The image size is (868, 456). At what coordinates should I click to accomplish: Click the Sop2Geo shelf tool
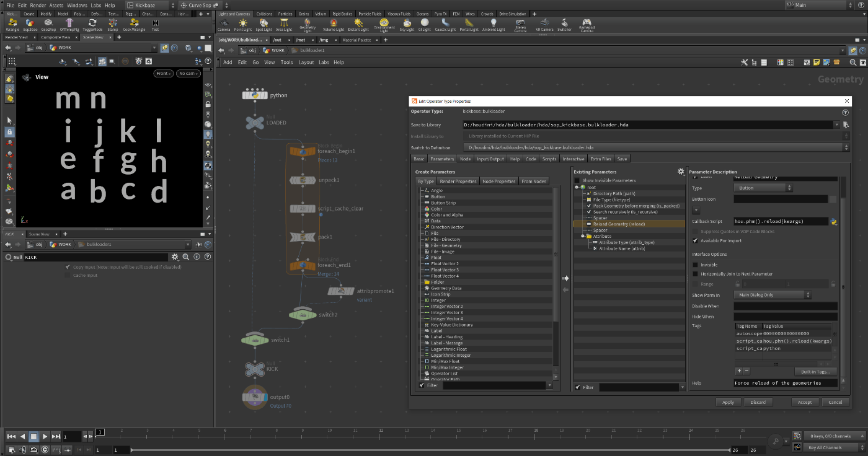click(x=30, y=25)
